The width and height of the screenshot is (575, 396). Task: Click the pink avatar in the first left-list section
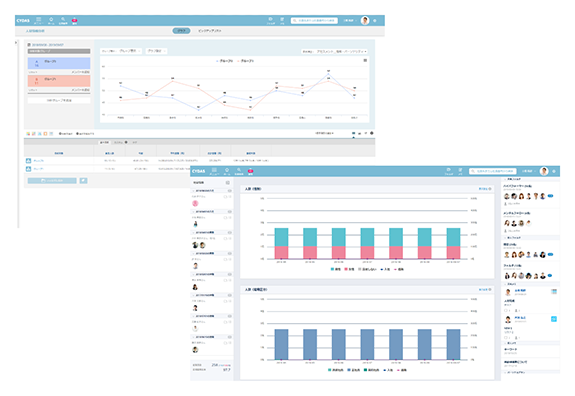[x=195, y=204]
